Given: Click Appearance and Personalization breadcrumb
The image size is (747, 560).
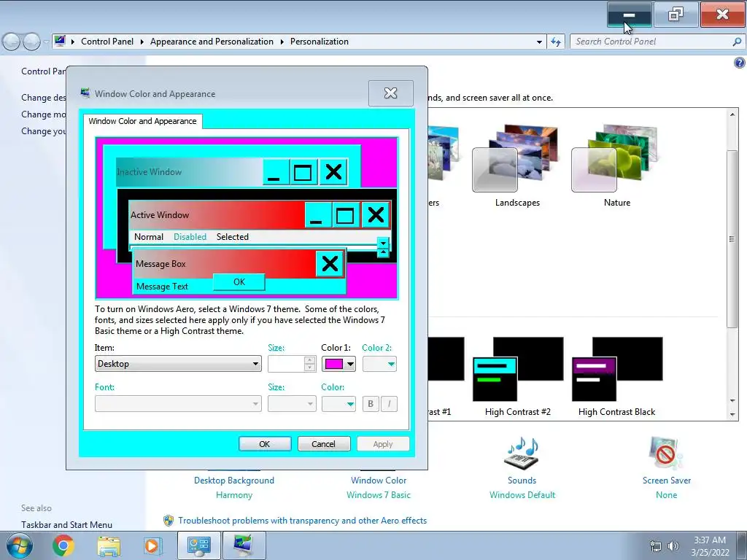Looking at the screenshot, I should (x=212, y=42).
